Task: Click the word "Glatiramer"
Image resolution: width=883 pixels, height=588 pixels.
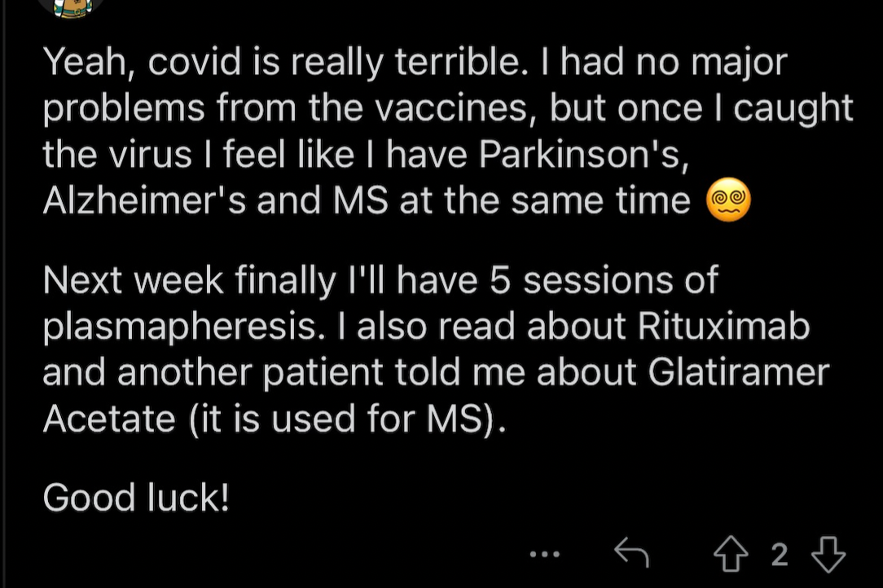Action: 738,372
